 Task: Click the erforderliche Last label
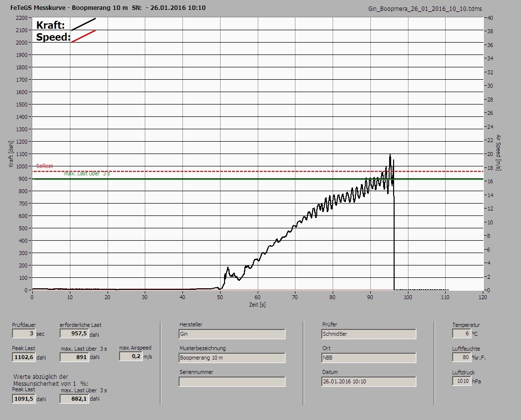(x=81, y=325)
